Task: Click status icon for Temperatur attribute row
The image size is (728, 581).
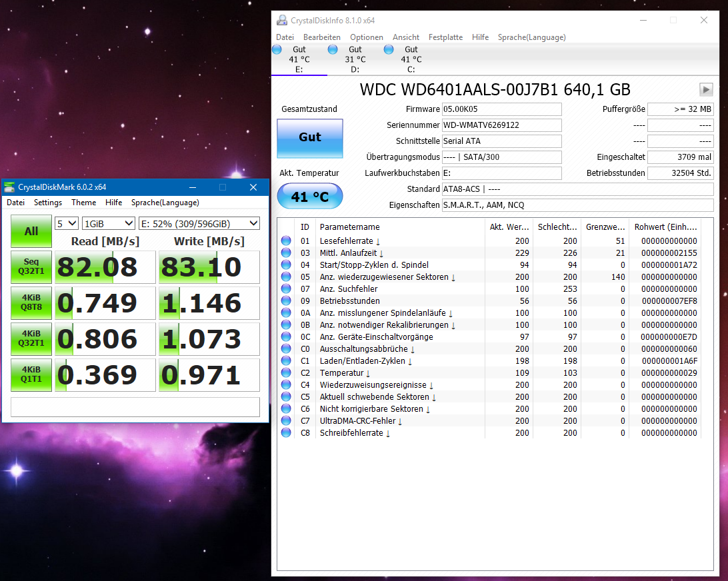Action: pyautogui.click(x=286, y=372)
